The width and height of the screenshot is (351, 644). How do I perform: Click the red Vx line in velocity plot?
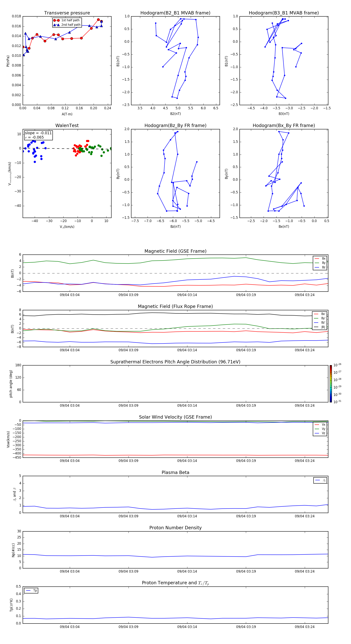tap(175, 455)
